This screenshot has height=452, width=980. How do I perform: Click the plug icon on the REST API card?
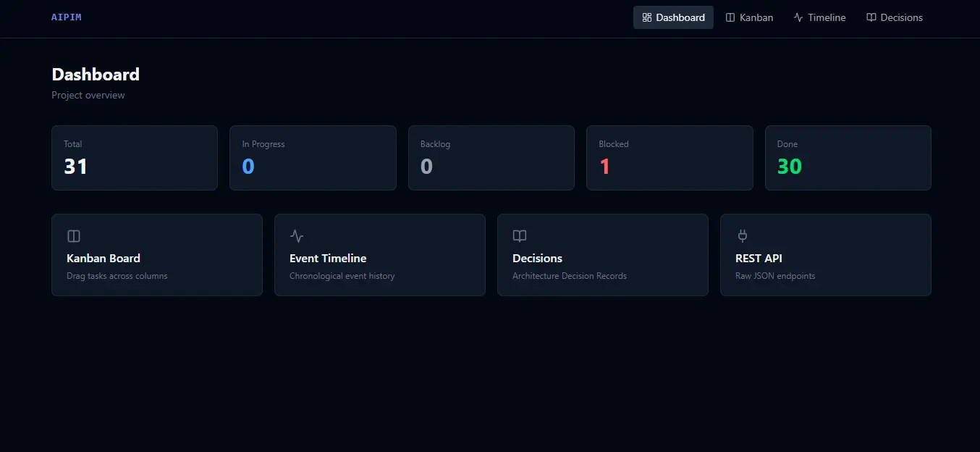pyautogui.click(x=743, y=235)
